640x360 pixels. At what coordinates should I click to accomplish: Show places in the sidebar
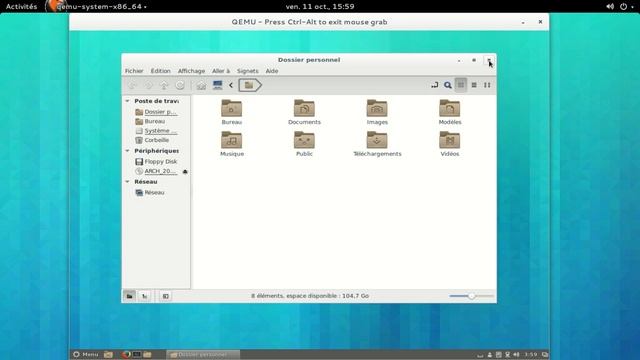[x=129, y=296]
